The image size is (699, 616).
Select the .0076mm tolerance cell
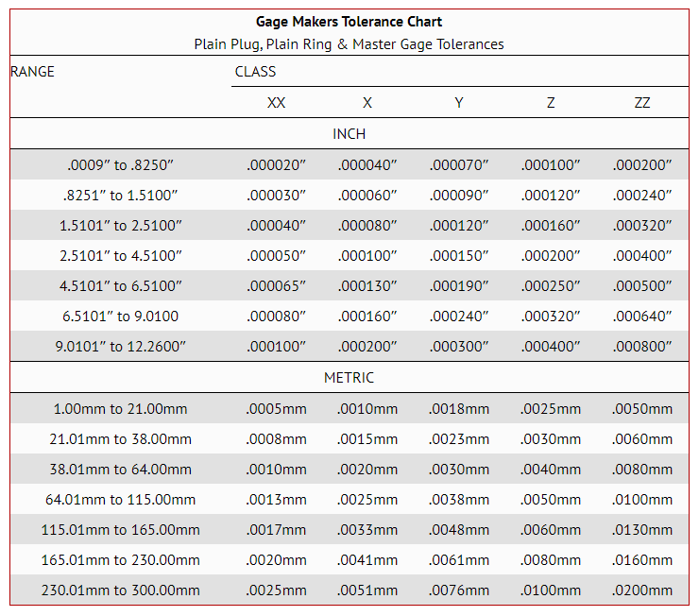pyautogui.click(x=459, y=590)
